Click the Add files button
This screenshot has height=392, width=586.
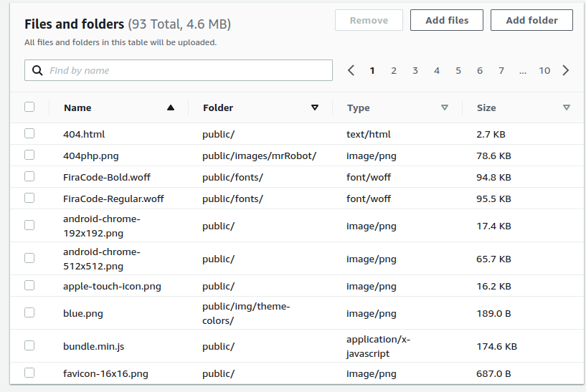[447, 20]
